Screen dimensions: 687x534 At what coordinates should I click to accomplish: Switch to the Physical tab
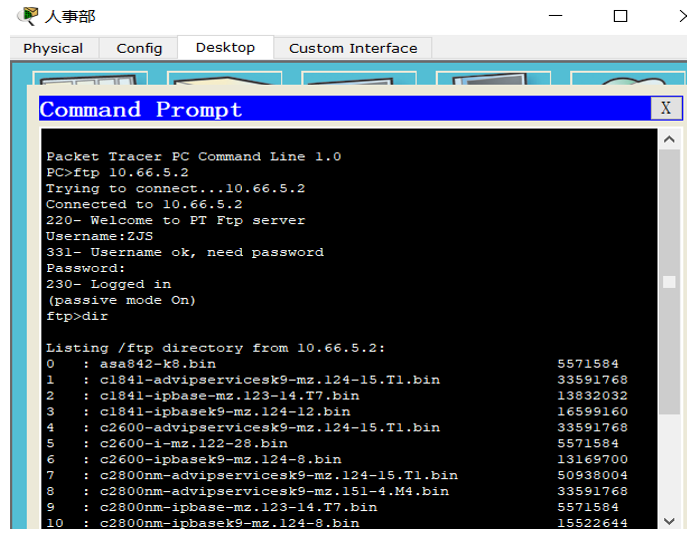click(53, 48)
